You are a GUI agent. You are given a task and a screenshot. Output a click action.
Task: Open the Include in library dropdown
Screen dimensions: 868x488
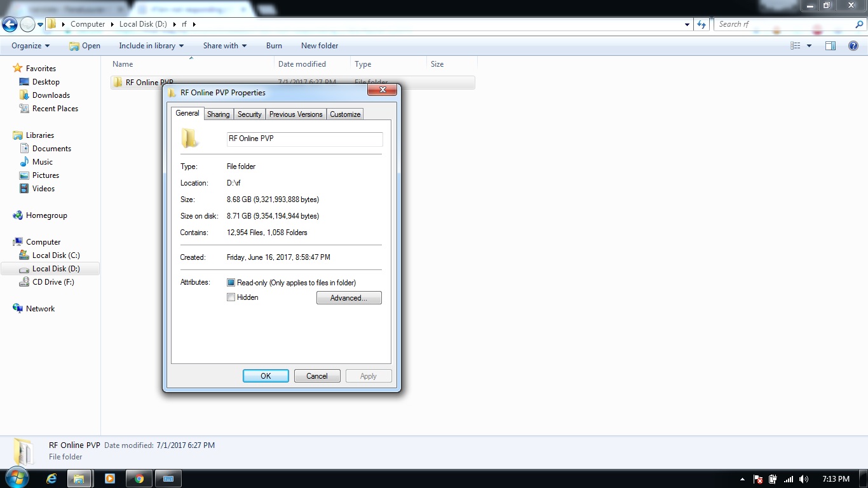(151, 46)
